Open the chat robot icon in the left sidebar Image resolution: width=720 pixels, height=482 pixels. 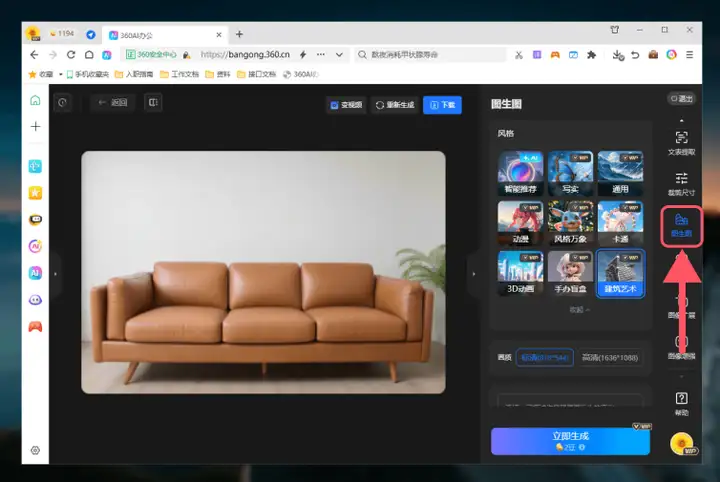click(35, 219)
